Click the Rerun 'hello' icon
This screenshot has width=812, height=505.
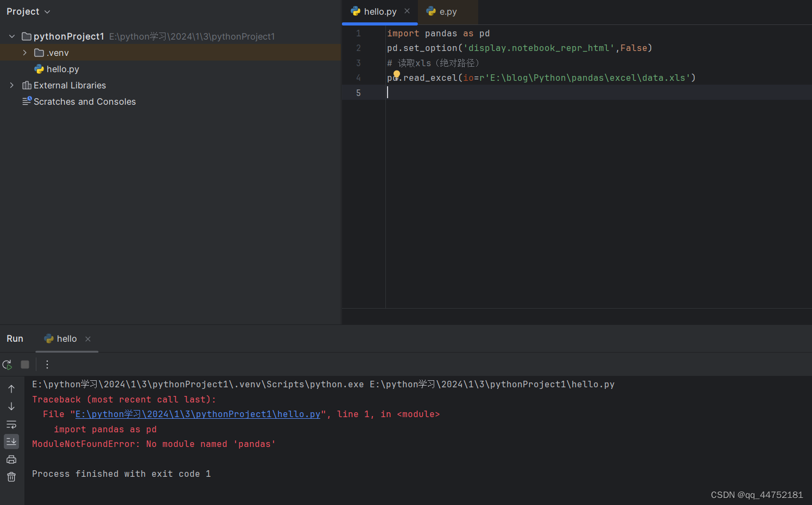click(7, 365)
